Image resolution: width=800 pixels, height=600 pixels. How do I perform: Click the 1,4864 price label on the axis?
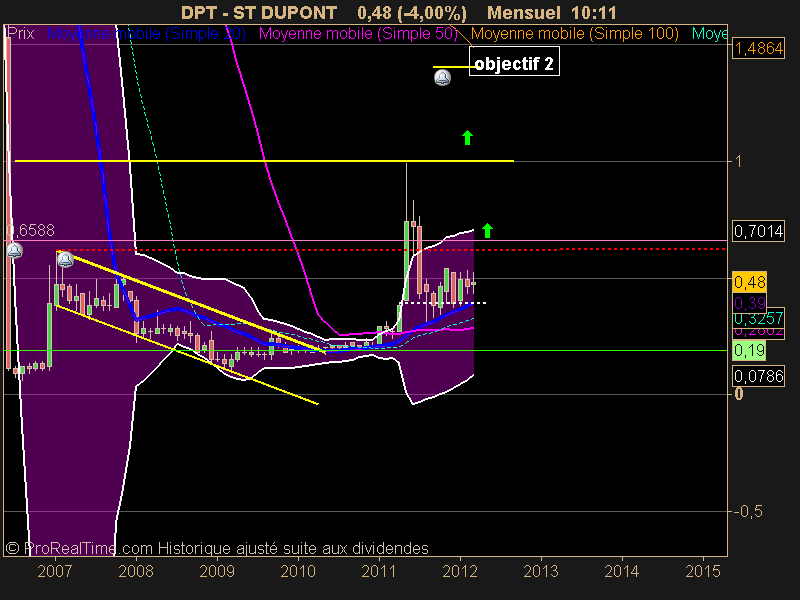click(x=758, y=48)
